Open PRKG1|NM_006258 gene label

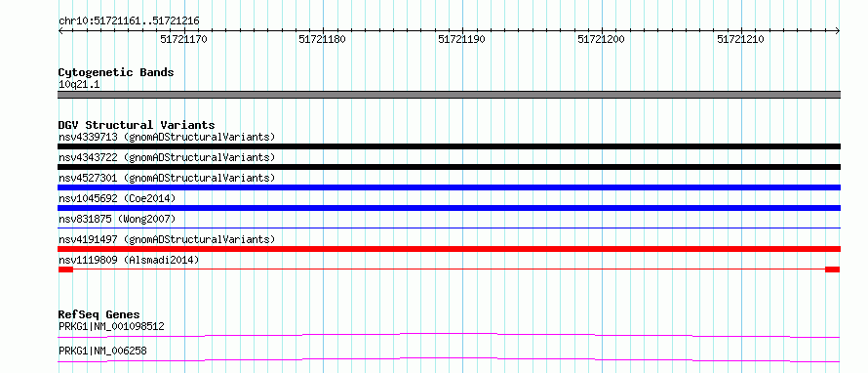pos(102,351)
